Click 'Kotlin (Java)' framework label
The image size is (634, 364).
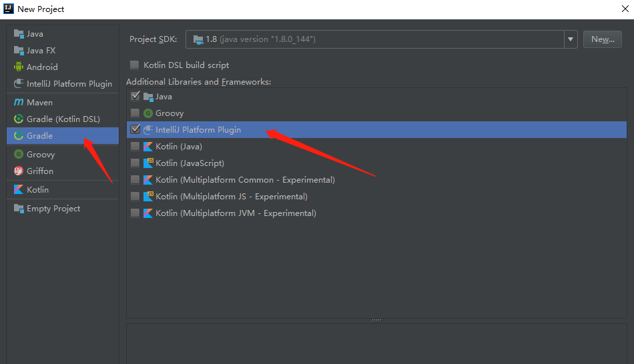click(x=179, y=146)
